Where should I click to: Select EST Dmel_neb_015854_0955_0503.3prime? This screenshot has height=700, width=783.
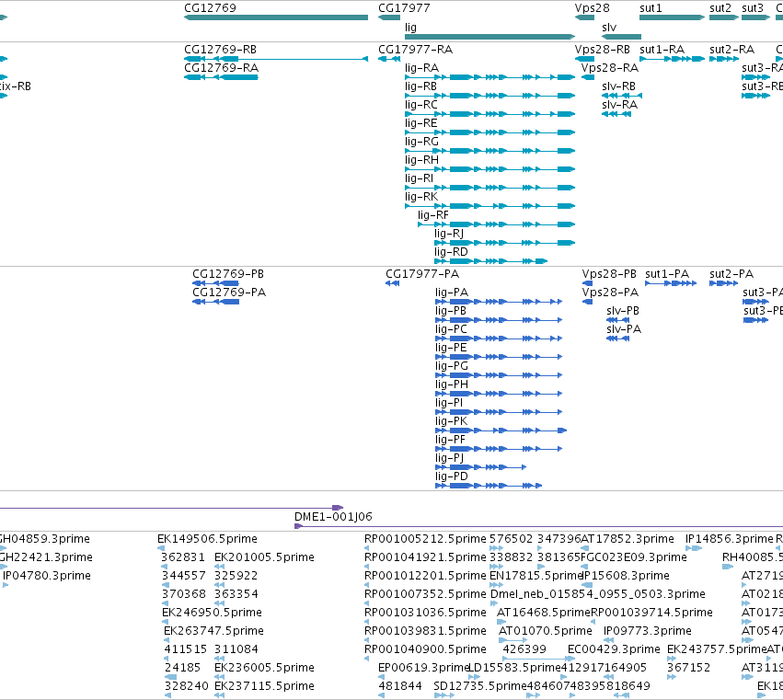(x=494, y=603)
